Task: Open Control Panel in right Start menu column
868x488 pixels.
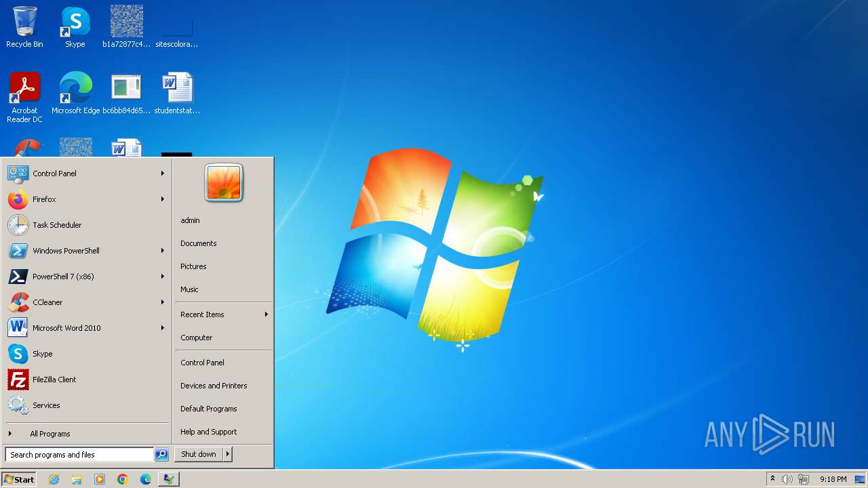Action: click(224, 363)
